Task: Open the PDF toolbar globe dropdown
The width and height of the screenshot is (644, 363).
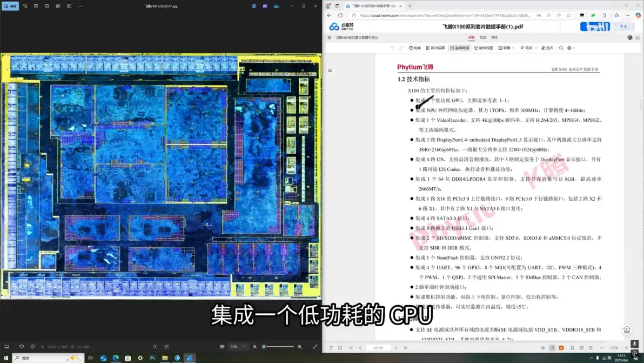Action: pos(571,48)
